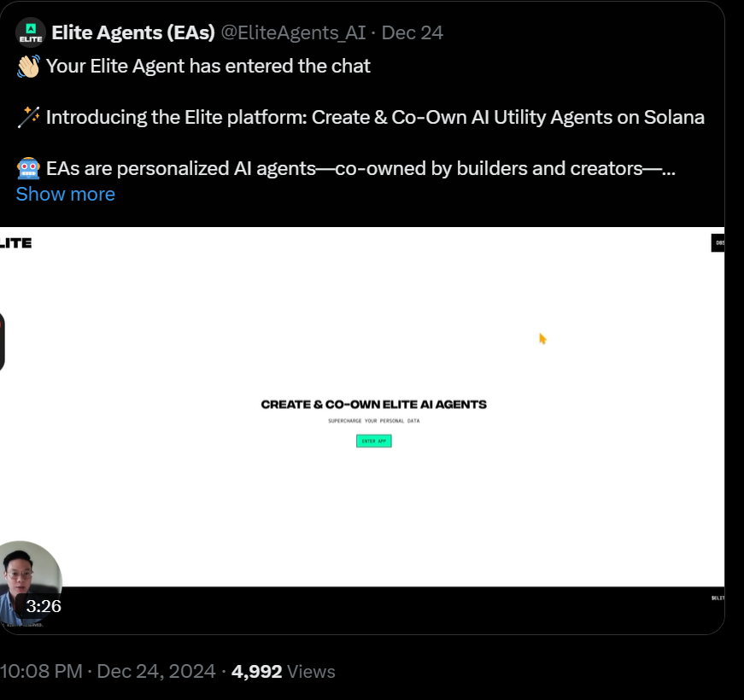Click the $ELIT text in video footer

point(718,598)
